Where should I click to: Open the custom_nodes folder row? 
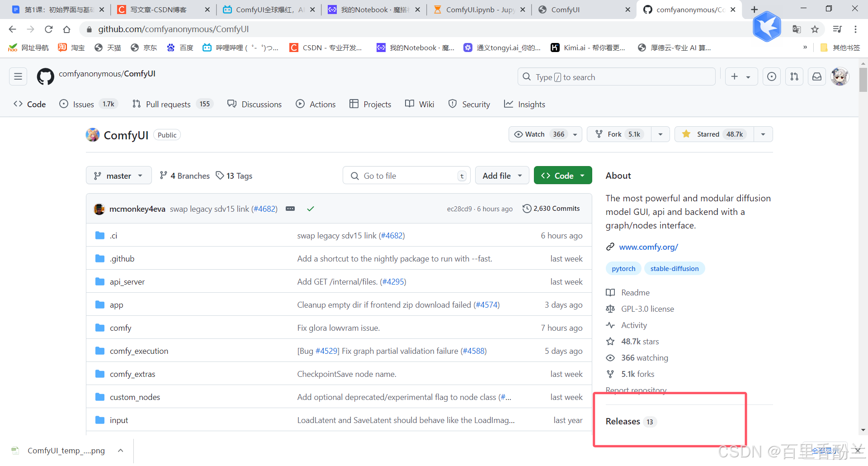pos(339,397)
